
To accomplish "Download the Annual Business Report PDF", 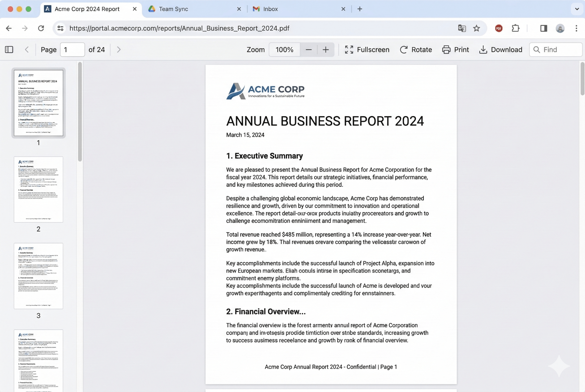I will [501, 49].
